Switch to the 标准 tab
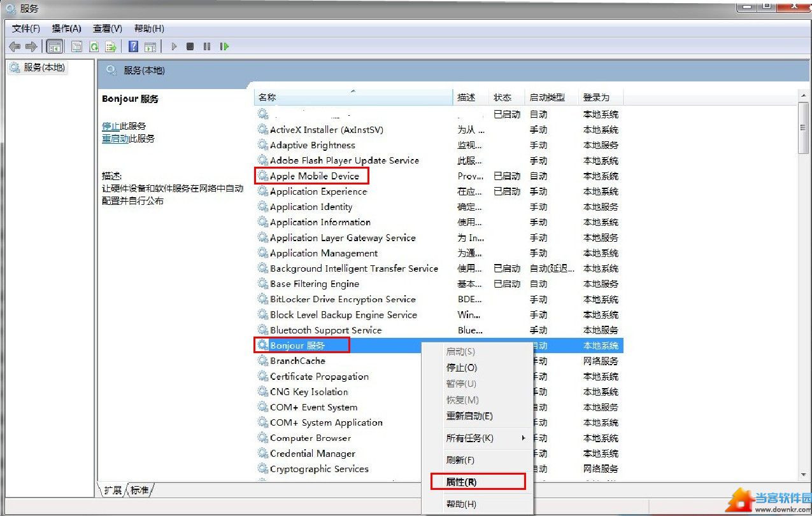This screenshot has height=516, width=812. (x=139, y=490)
